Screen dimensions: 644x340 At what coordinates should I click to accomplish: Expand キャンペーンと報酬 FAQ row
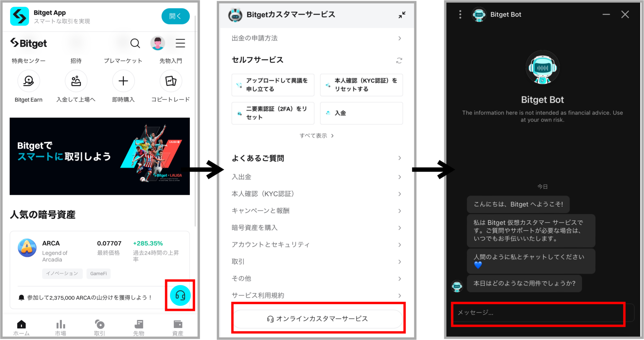click(x=317, y=211)
